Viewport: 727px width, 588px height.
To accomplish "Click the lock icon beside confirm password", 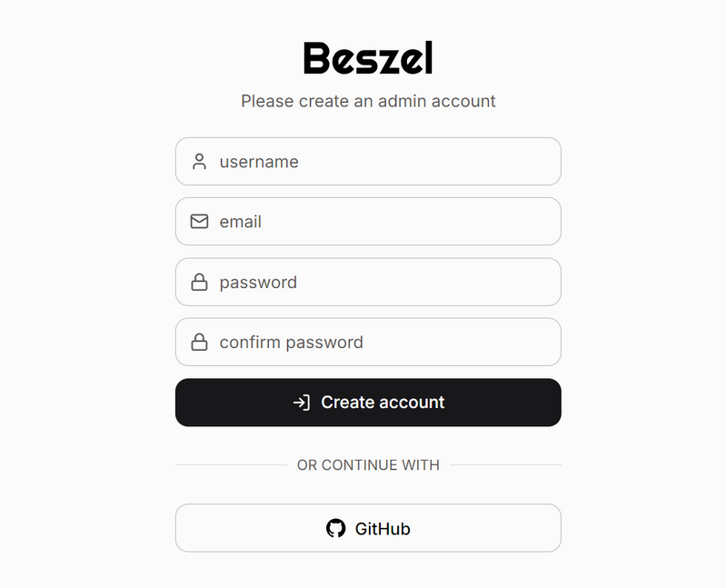I will point(199,343).
